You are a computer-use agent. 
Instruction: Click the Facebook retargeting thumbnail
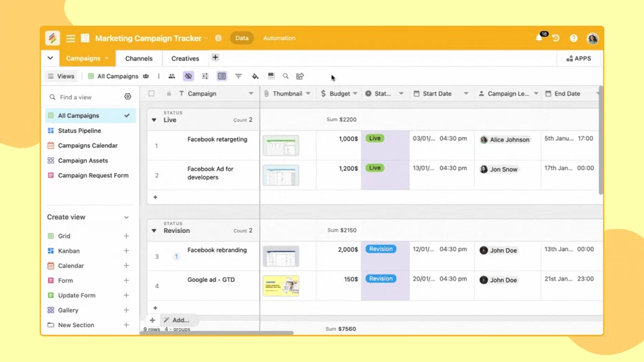tap(281, 145)
